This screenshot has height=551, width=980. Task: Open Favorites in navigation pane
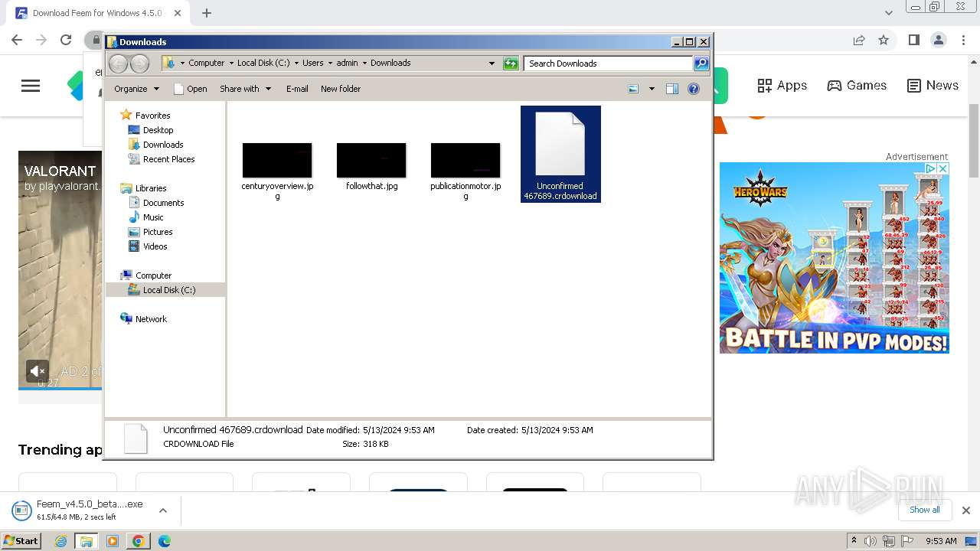point(152,116)
